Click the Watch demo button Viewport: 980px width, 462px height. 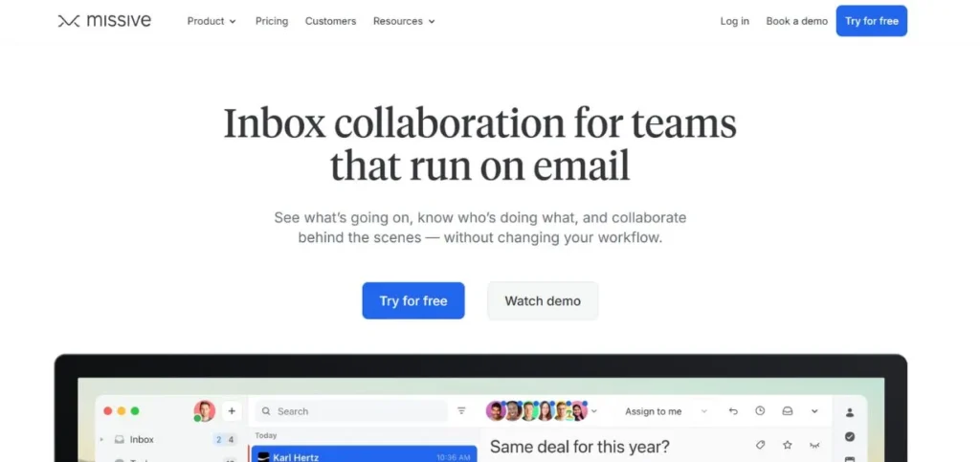(543, 301)
